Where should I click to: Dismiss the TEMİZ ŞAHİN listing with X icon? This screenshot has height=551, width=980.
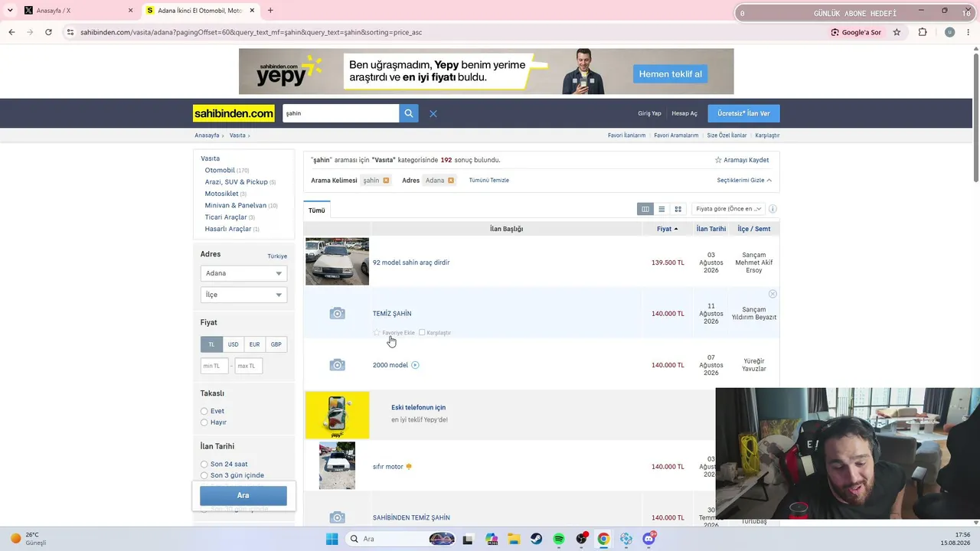tap(773, 294)
